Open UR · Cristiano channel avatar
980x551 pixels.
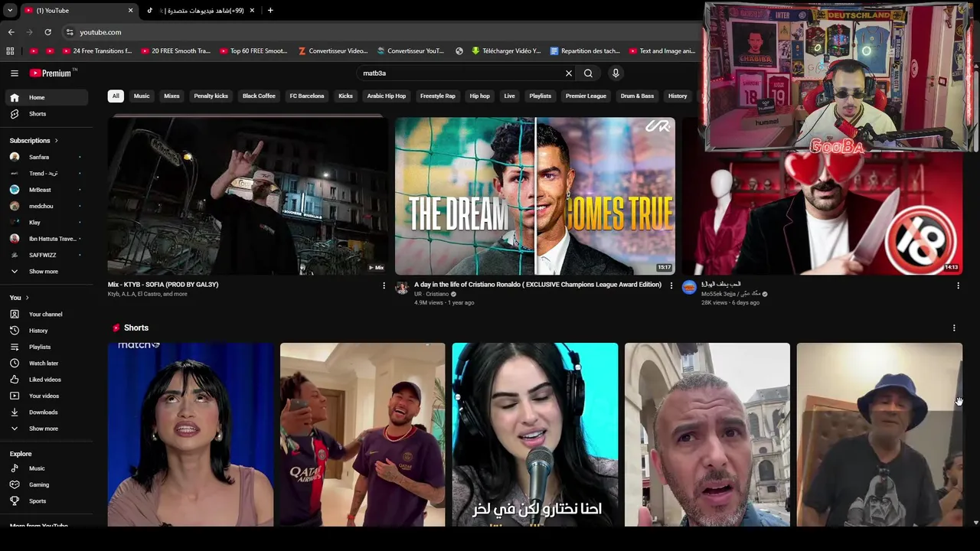(402, 288)
